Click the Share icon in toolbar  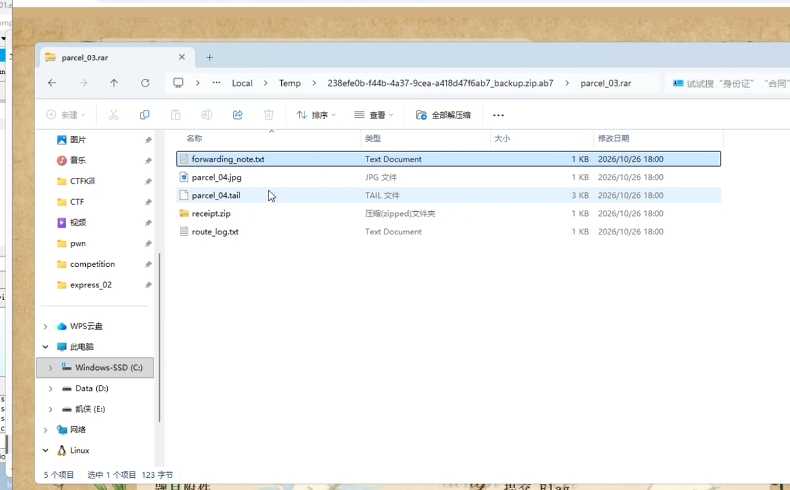click(238, 115)
